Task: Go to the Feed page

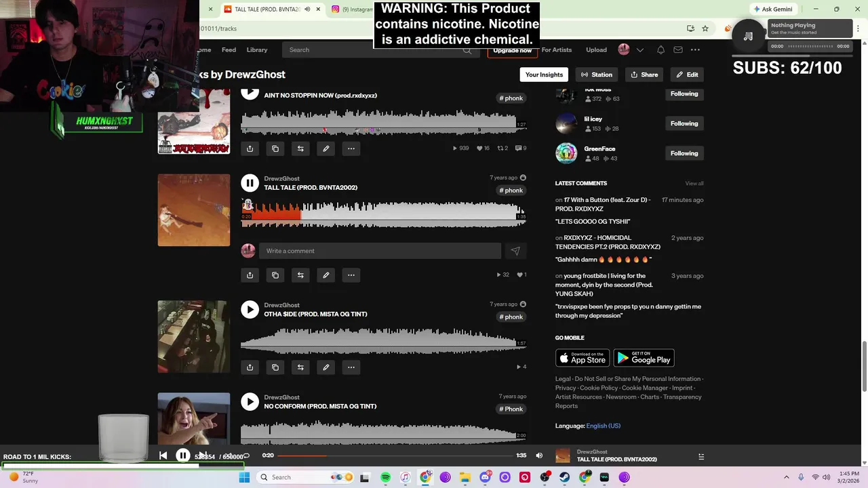Action: point(229,49)
